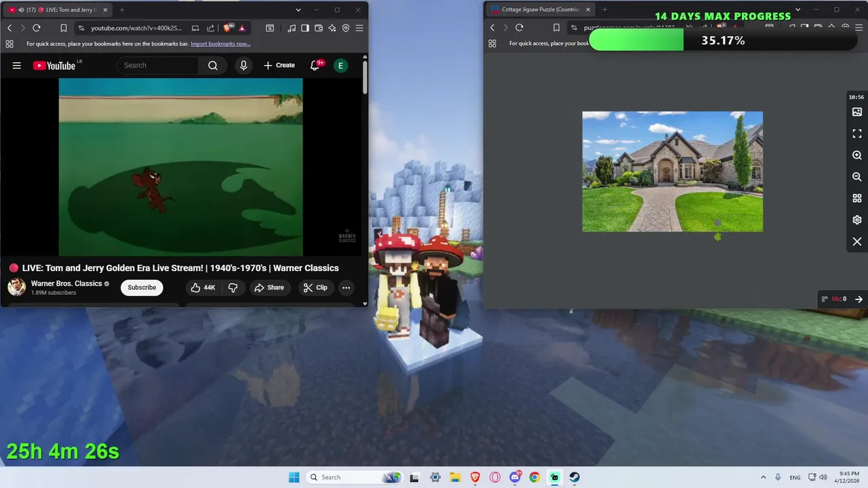Click the YouTube page vertical scrollbar

pos(365,77)
